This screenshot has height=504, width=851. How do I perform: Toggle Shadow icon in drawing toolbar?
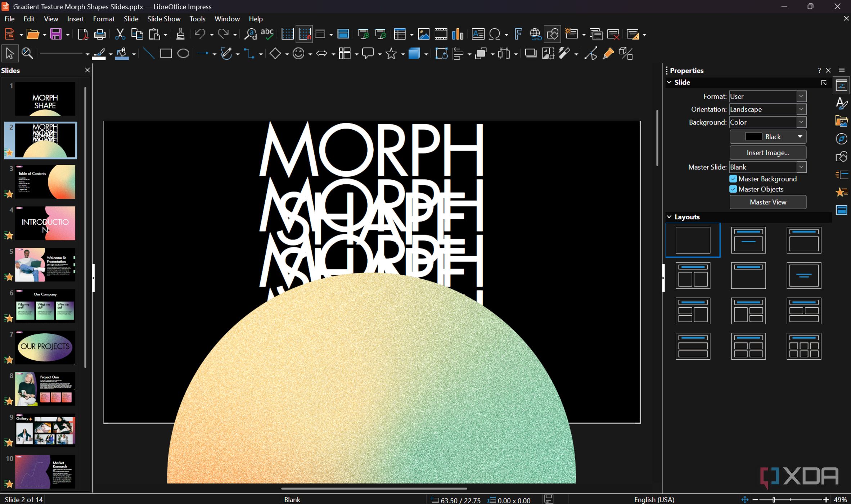[530, 54]
